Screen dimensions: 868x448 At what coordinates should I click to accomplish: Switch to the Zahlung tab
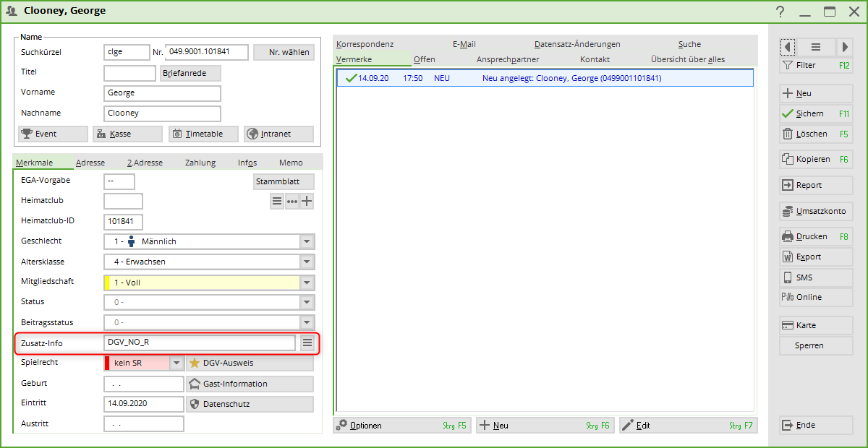click(200, 163)
